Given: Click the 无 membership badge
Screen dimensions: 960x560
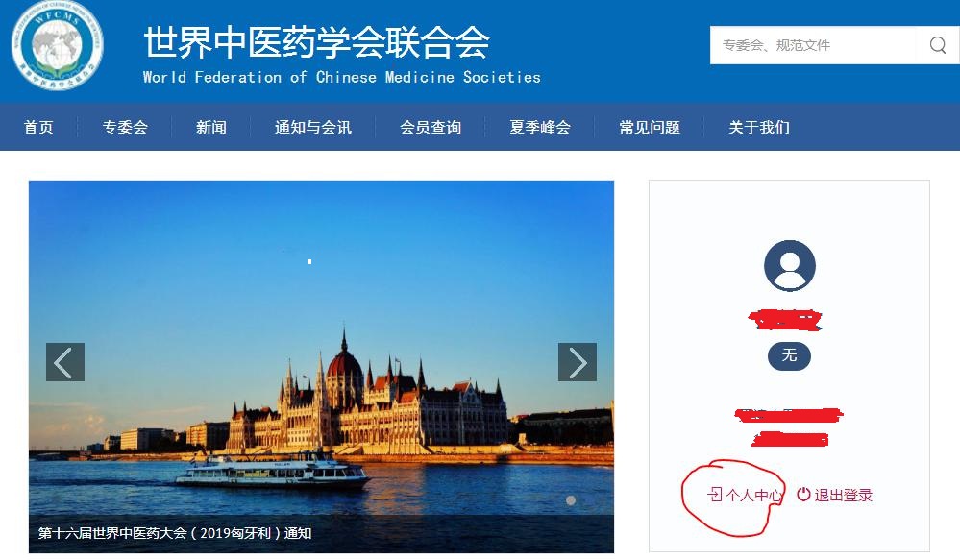Looking at the screenshot, I should (x=789, y=356).
